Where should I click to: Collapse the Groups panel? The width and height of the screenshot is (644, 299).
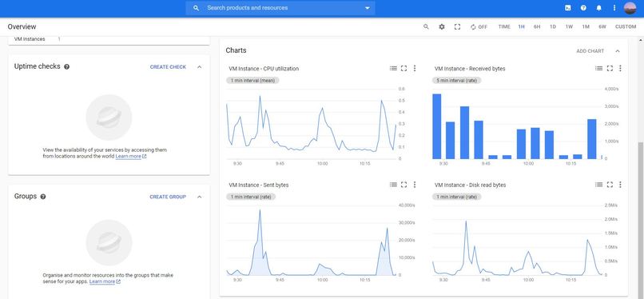point(200,197)
